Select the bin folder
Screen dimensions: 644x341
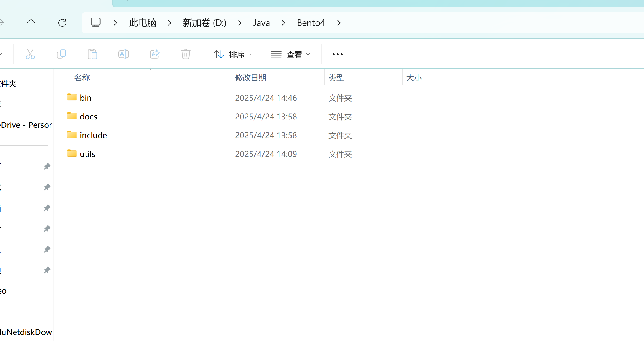(85, 98)
